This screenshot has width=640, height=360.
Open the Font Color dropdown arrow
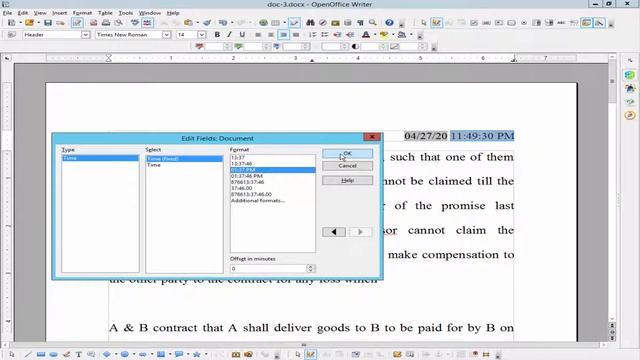(x=375, y=35)
